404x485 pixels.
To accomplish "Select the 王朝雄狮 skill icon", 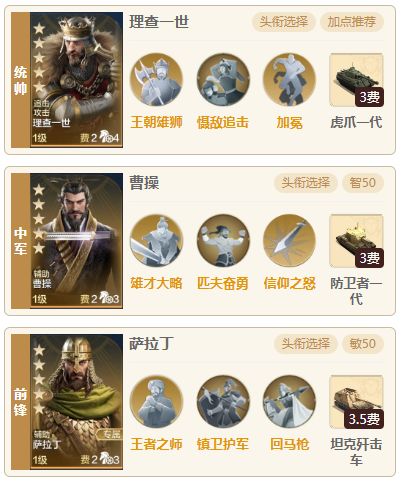I will coord(156,80).
